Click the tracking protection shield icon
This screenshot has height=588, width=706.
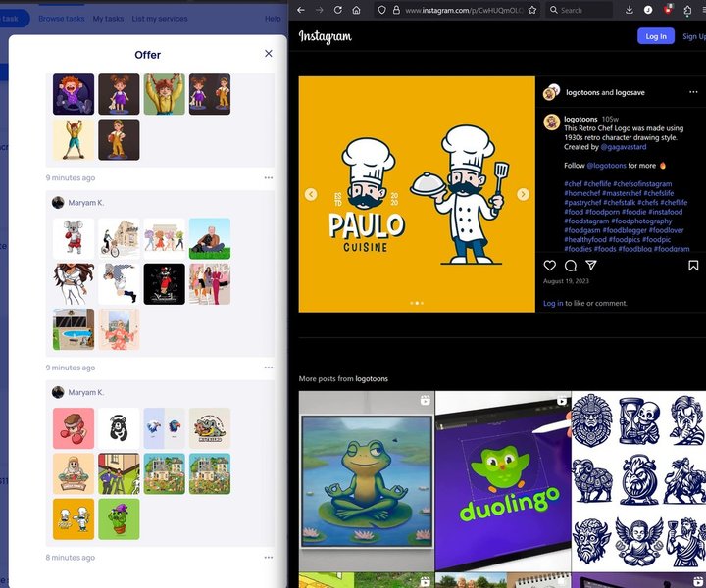(x=381, y=10)
